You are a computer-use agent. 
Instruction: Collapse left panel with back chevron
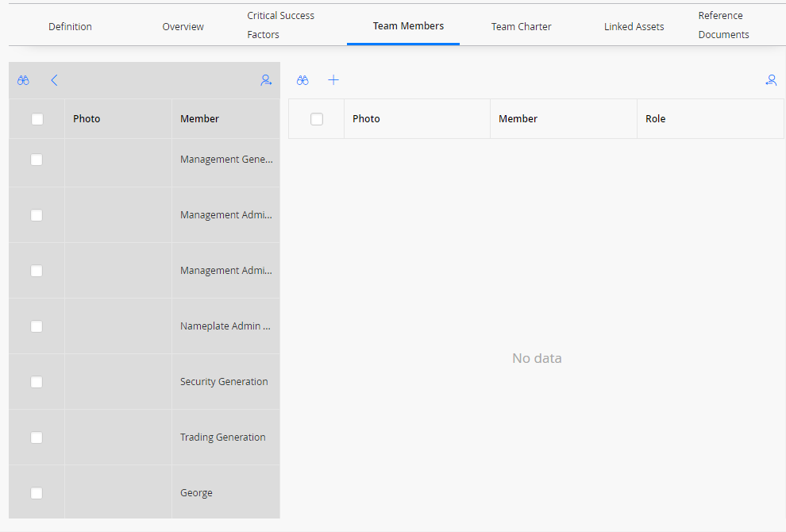54,80
